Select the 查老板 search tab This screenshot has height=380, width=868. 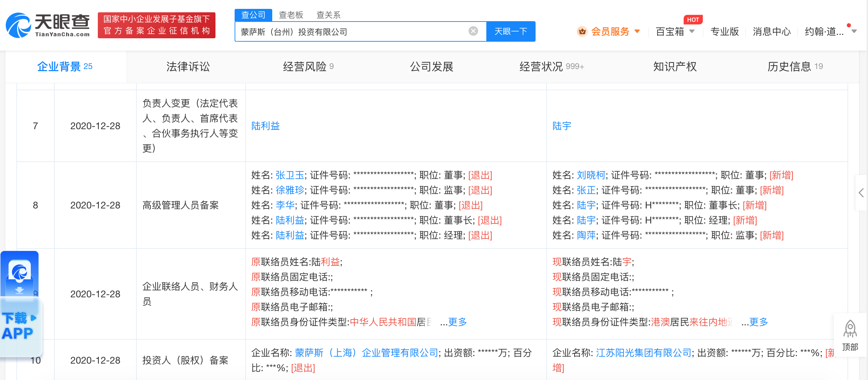click(291, 15)
